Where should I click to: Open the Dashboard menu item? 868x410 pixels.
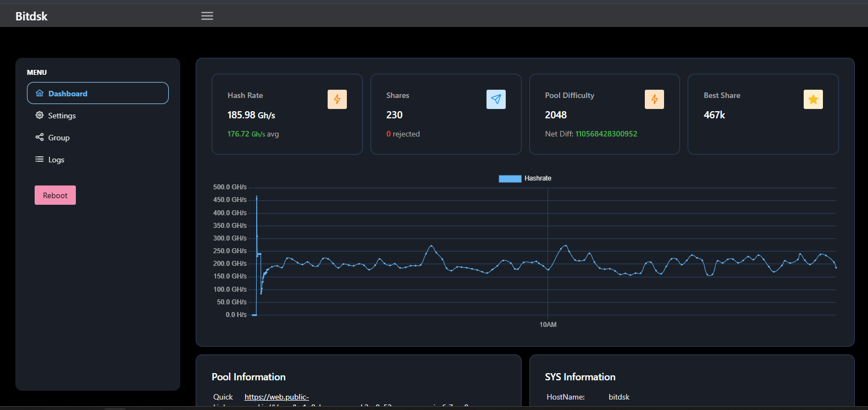98,93
